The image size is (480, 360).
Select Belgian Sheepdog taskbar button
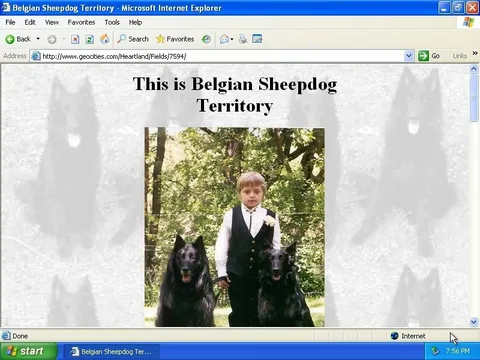click(x=112, y=351)
